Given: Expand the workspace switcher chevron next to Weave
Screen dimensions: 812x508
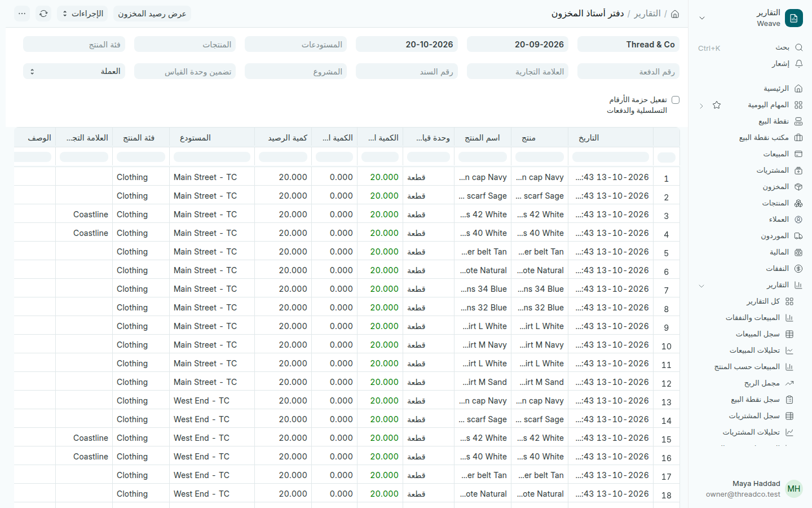Looking at the screenshot, I should [x=702, y=18].
